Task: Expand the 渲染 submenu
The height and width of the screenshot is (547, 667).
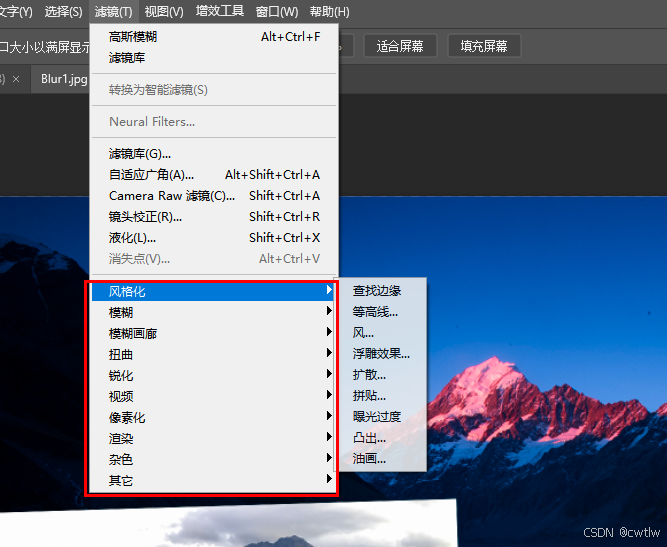Action: click(x=213, y=439)
